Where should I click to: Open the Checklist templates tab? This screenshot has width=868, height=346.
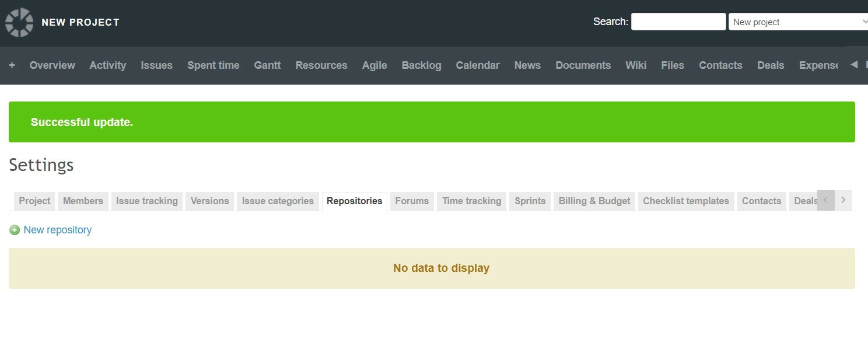pos(686,201)
